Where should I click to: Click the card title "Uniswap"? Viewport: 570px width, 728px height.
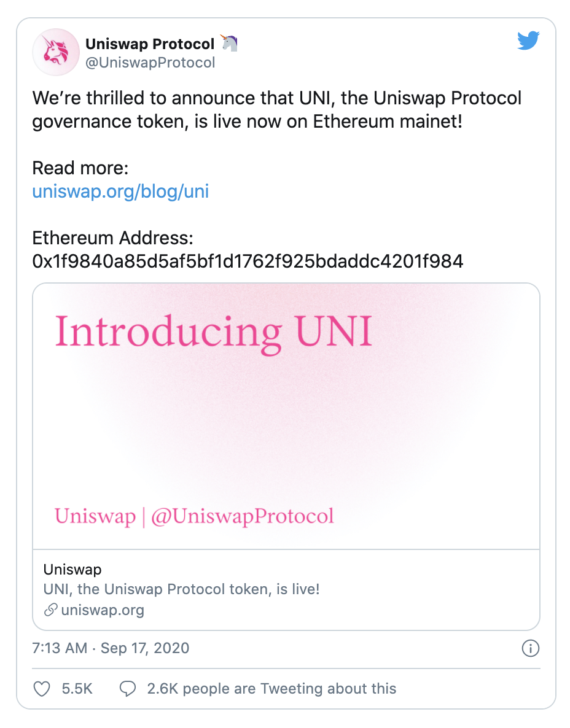(72, 570)
